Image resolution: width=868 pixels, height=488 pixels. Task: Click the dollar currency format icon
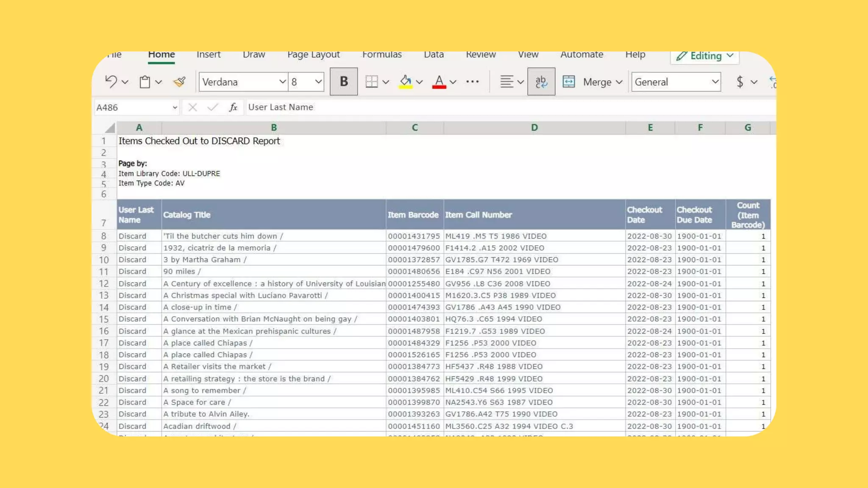740,82
